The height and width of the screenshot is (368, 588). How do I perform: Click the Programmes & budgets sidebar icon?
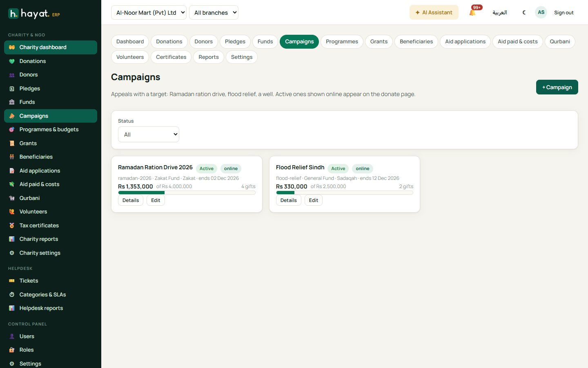(x=12, y=130)
